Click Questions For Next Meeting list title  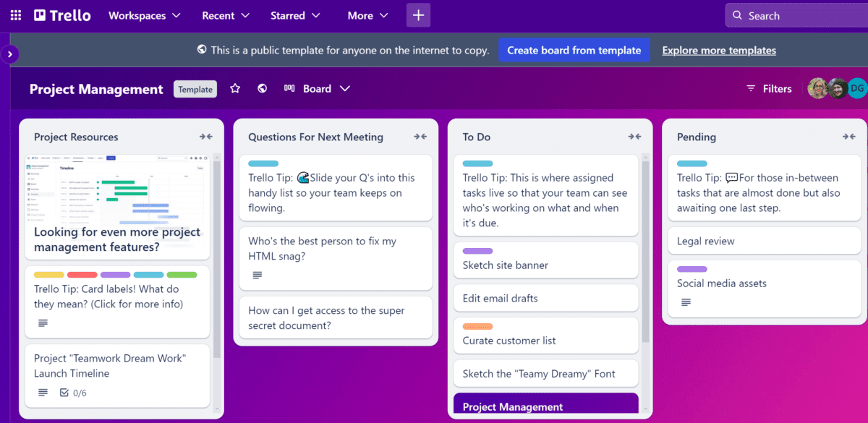pos(315,137)
